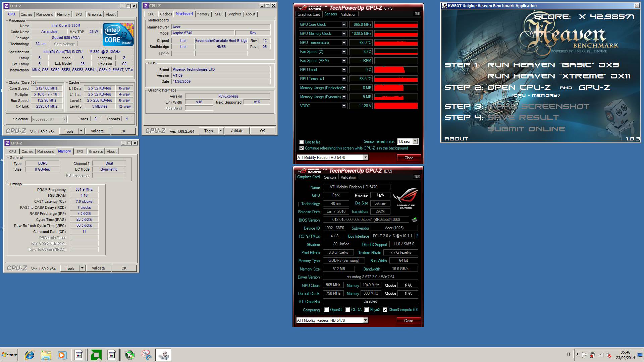Open the GPU Load sensor dropdown
Screen dimensions: 644x362
[x=344, y=70]
